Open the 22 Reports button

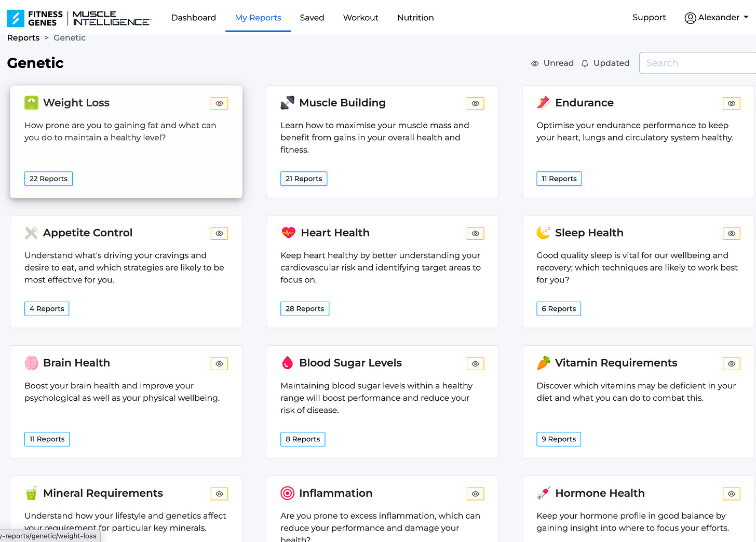coord(48,179)
